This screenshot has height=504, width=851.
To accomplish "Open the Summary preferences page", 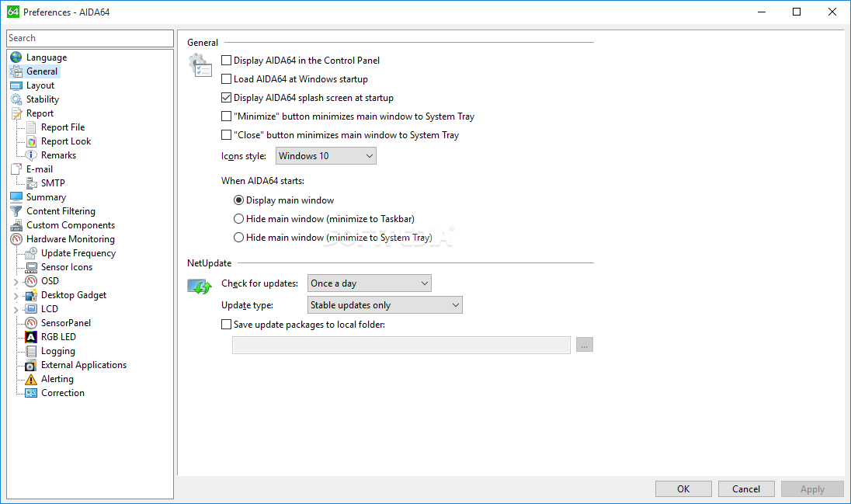I will coord(46,197).
